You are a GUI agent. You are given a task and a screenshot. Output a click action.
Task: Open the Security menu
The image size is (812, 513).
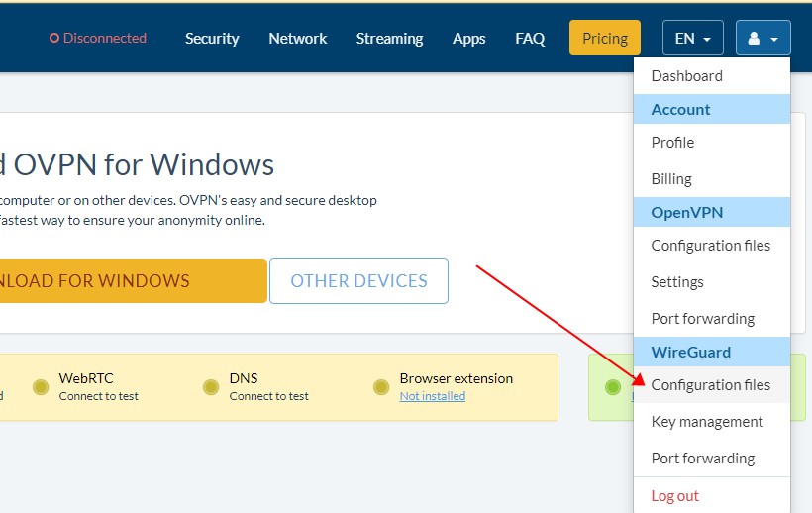[212, 39]
